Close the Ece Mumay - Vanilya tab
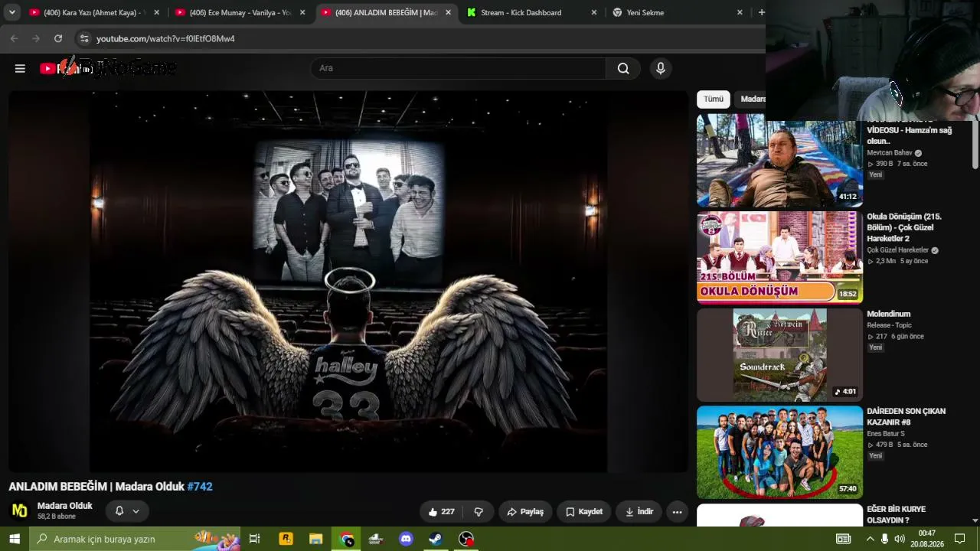Screen dimensions: 980x551 [x=302, y=12]
